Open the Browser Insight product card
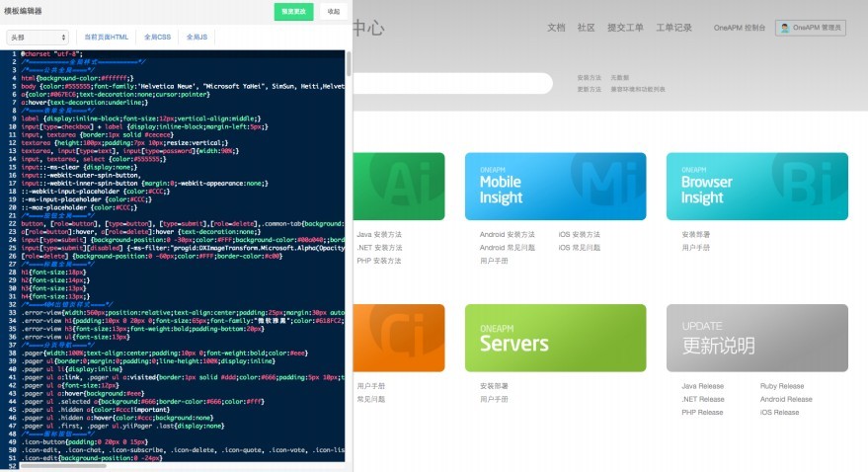The width and height of the screenshot is (868, 472). [x=756, y=187]
